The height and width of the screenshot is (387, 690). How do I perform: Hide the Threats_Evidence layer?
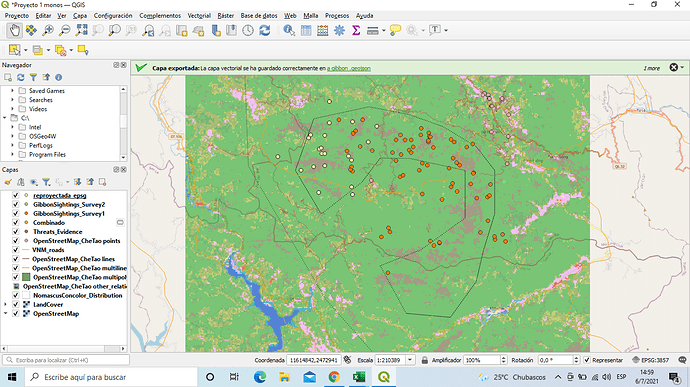tap(16, 232)
